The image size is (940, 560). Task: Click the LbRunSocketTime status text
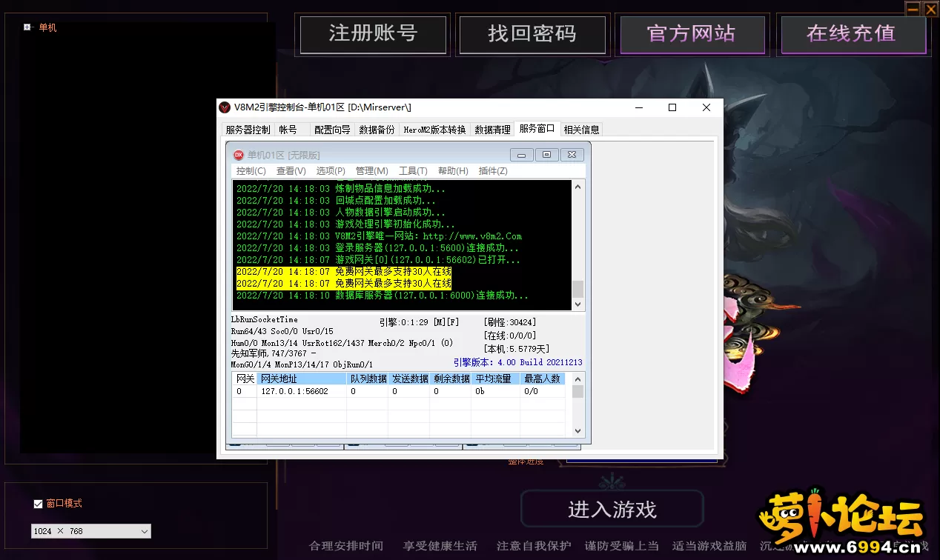coord(265,319)
